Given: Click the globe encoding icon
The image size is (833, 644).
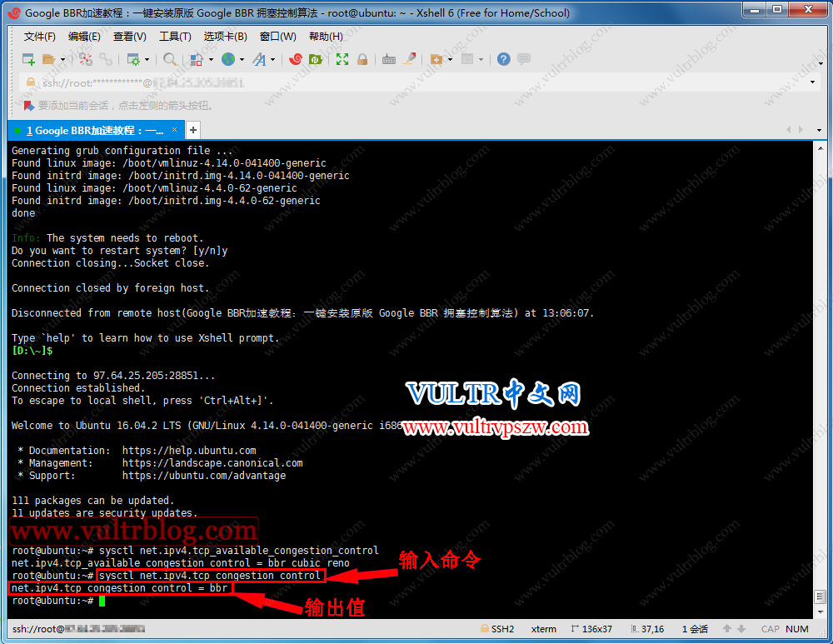Looking at the screenshot, I should pos(228,59).
